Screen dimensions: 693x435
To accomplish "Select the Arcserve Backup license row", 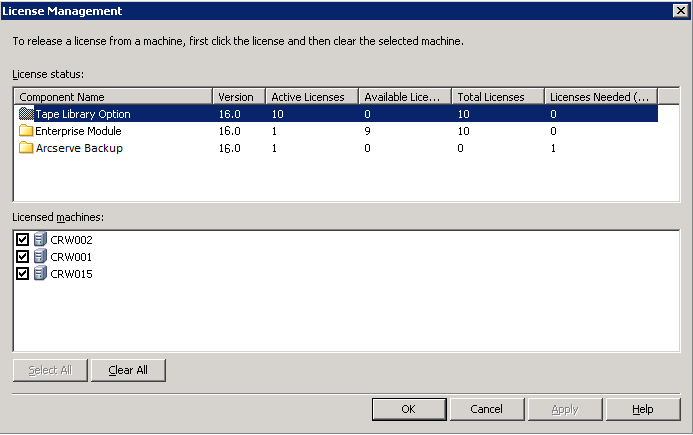I will point(336,148).
